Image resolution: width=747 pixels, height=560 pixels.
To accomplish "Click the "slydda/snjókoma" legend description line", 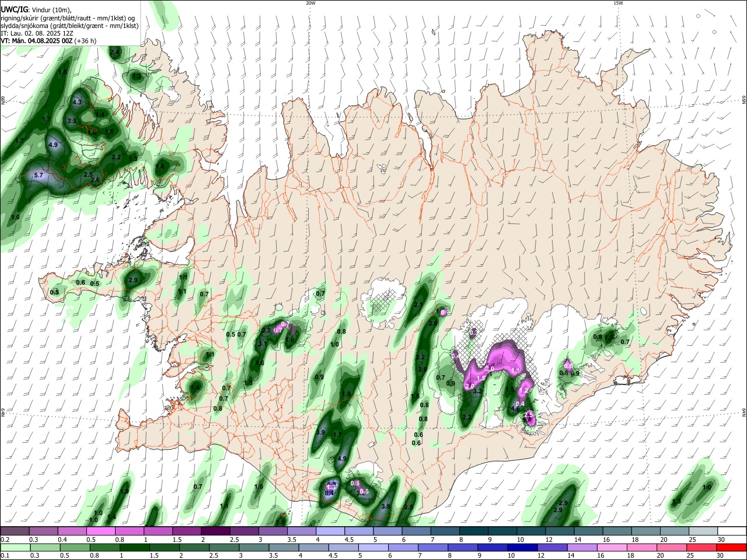I will pyautogui.click(x=69, y=26).
